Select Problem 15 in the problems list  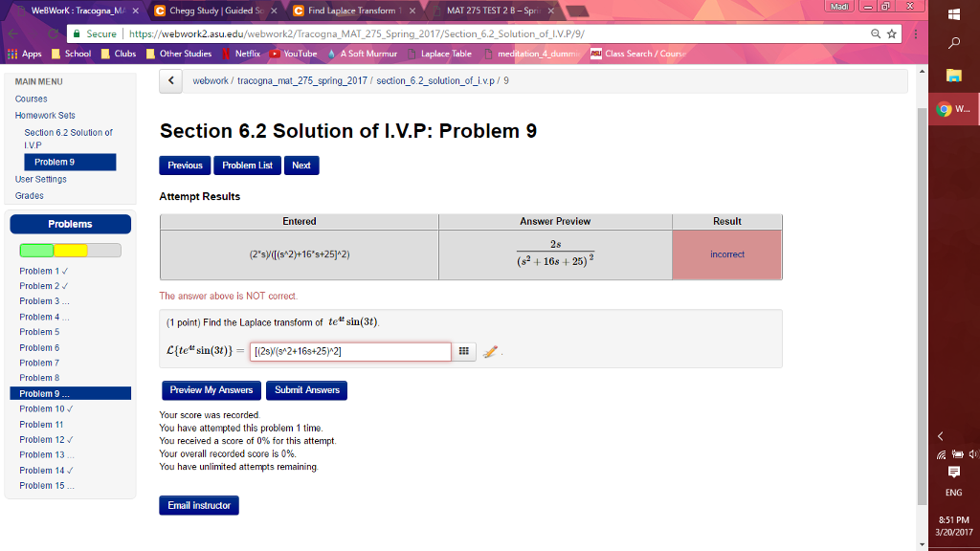(x=47, y=485)
